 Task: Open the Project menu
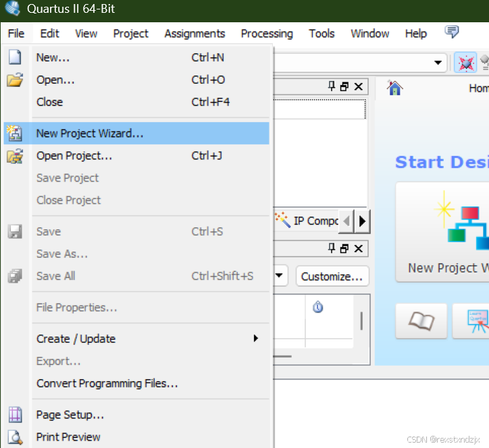pyautogui.click(x=130, y=33)
